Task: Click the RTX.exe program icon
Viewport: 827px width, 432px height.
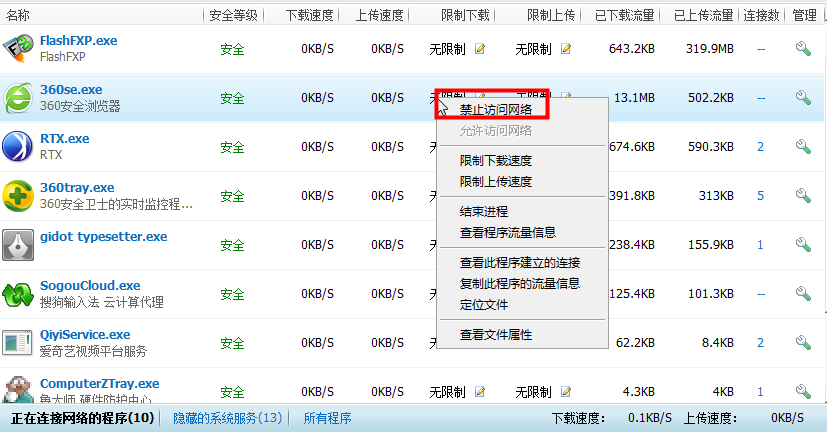Action: pos(17,146)
